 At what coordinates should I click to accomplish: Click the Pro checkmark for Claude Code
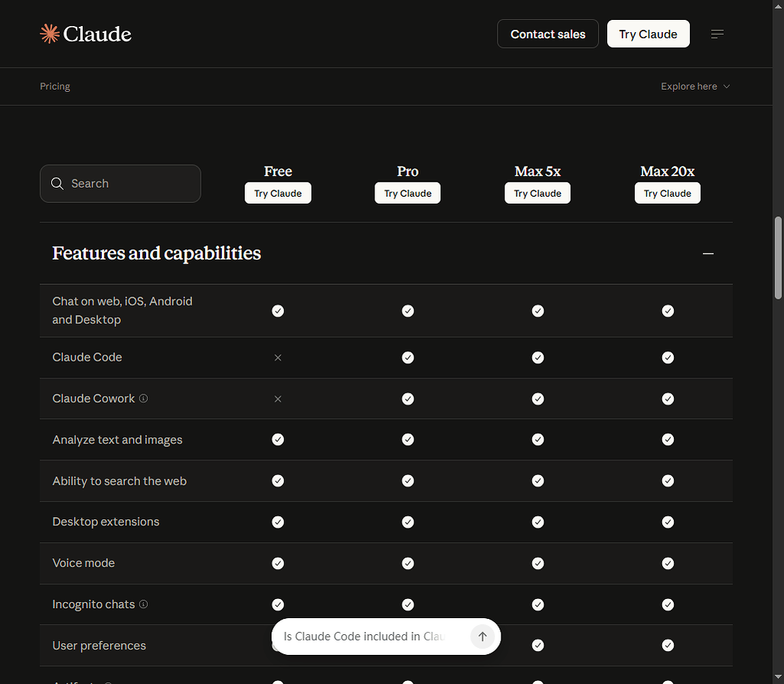pyautogui.click(x=408, y=358)
